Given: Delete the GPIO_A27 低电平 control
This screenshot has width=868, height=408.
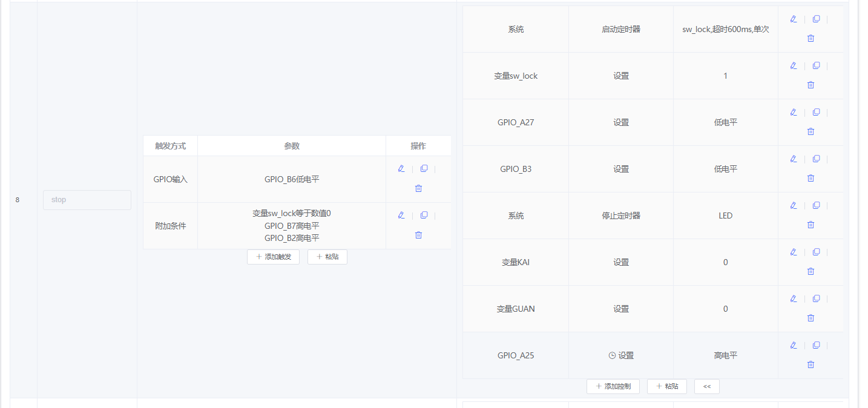Looking at the screenshot, I should pos(810,131).
